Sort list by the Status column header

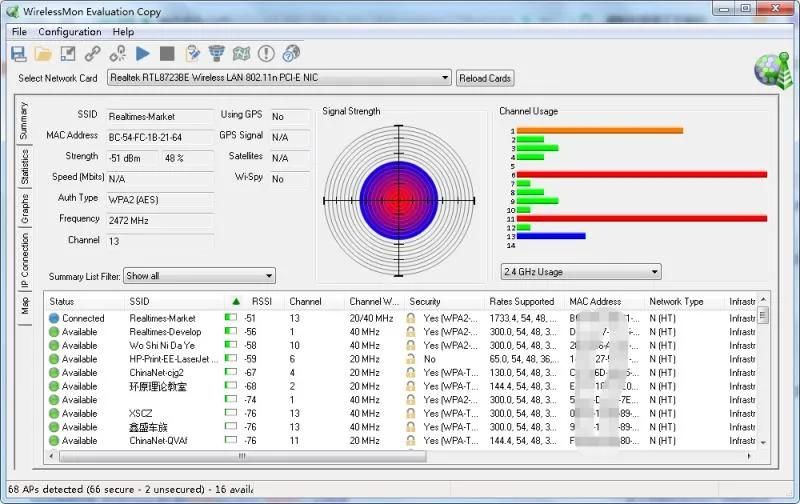pos(84,301)
